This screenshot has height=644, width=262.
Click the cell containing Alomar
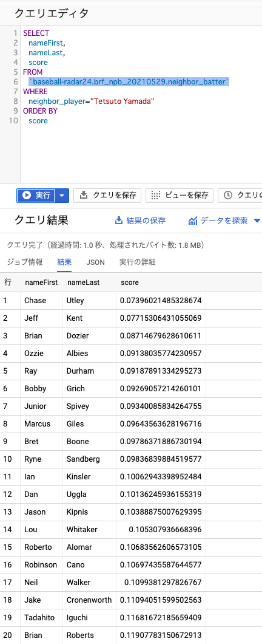tap(89, 548)
